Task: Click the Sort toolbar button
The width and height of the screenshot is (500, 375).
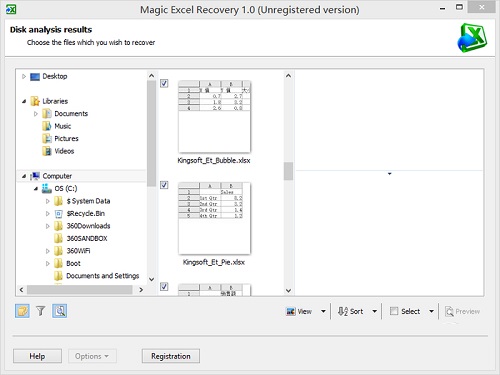Action: point(350,311)
